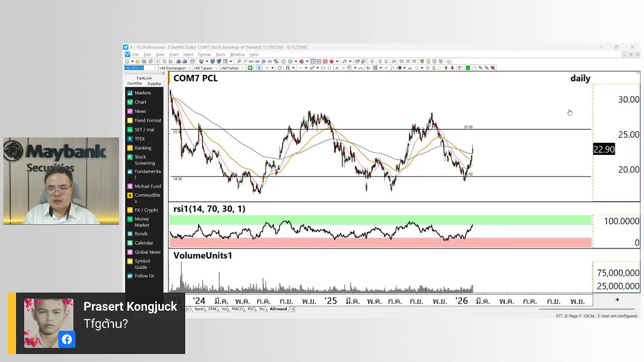This screenshot has width=644, height=362.
Task: Open Follow Us in the sidebar
Action: pyautogui.click(x=144, y=276)
